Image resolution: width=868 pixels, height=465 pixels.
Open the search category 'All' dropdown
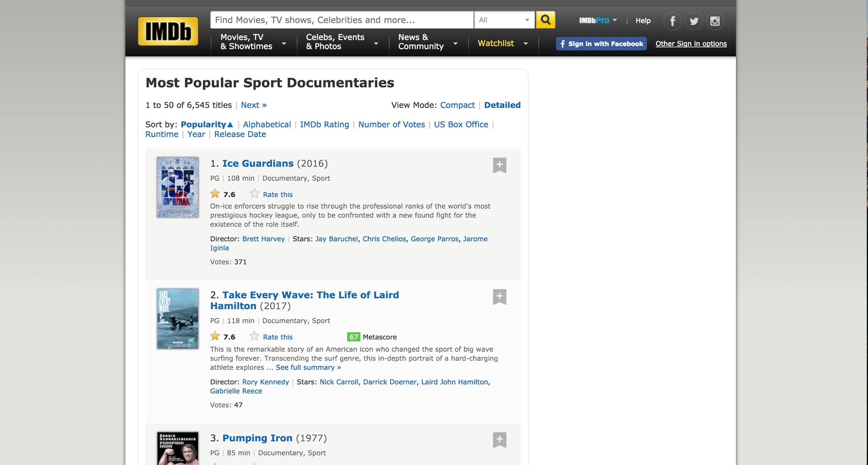coord(504,20)
